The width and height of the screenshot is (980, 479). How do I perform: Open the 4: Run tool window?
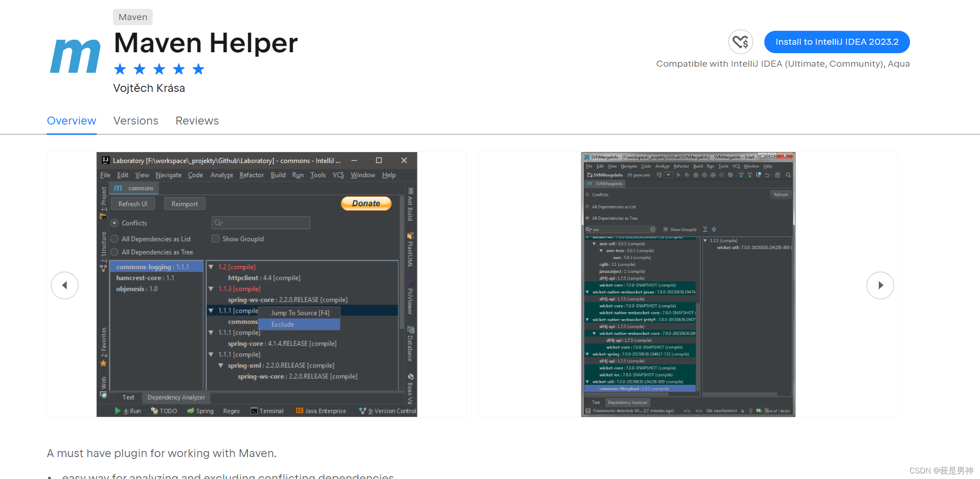click(128, 411)
